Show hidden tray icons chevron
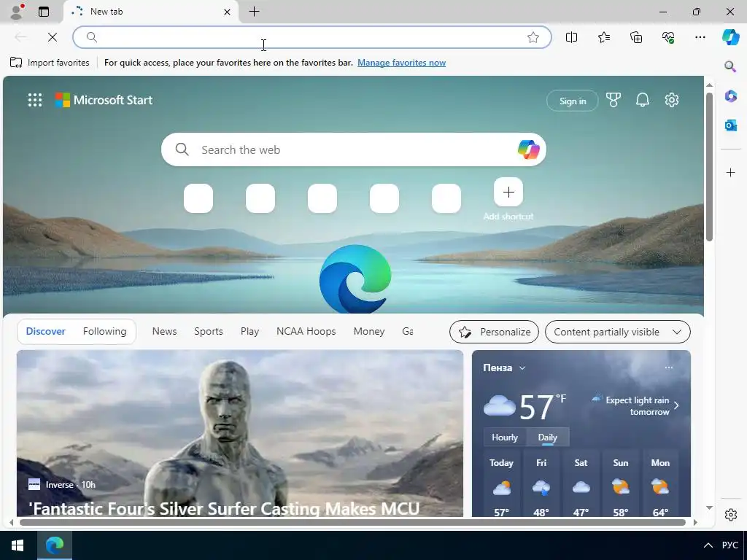This screenshot has height=560, width=747. coord(708,545)
